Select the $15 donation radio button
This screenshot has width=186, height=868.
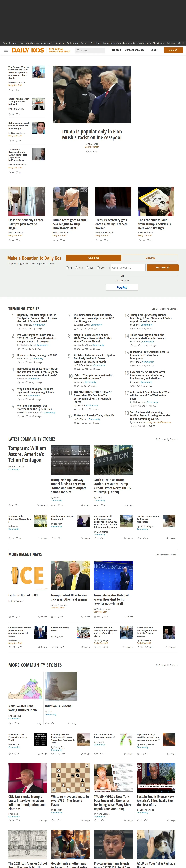tap(77, 268)
